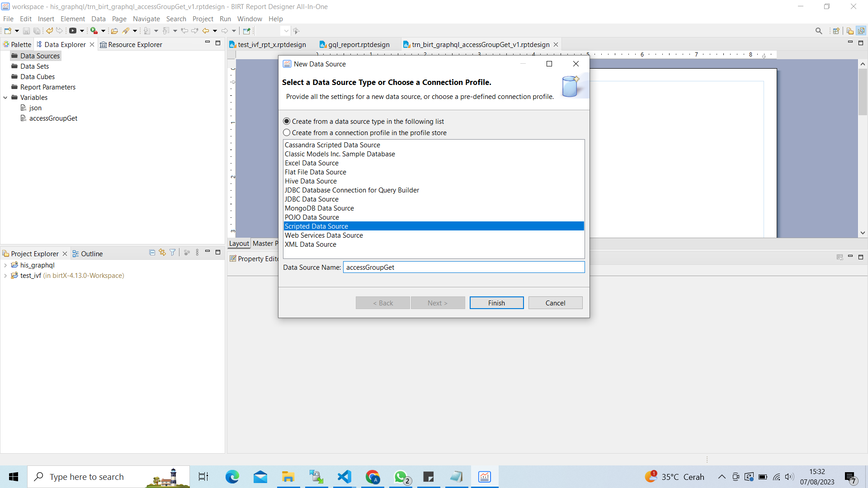This screenshot has width=868, height=488.
Task: Click the Open File folder icon
Action: coord(114,31)
